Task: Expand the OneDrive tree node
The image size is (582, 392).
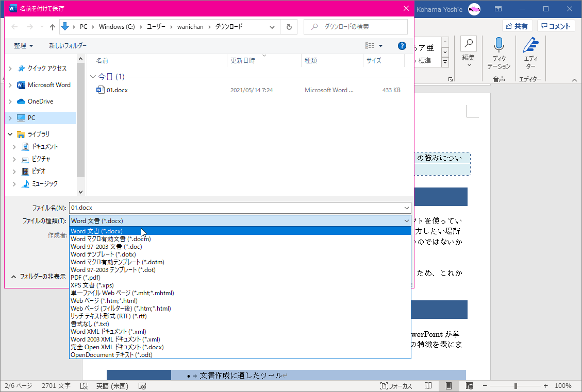Action: pos(10,101)
